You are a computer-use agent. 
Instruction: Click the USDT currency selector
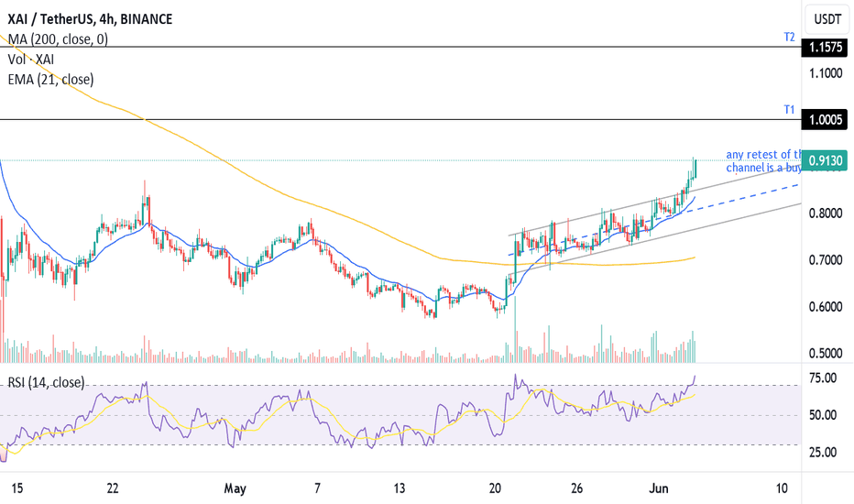827,19
